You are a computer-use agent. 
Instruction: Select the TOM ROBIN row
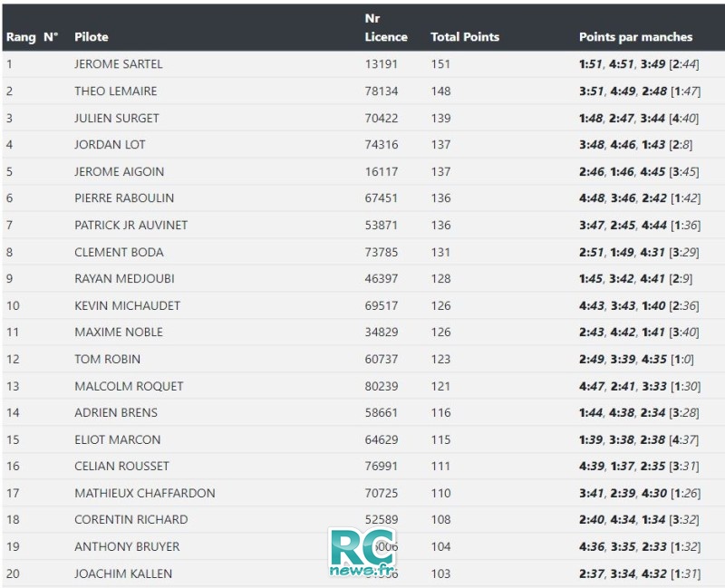pos(362,359)
